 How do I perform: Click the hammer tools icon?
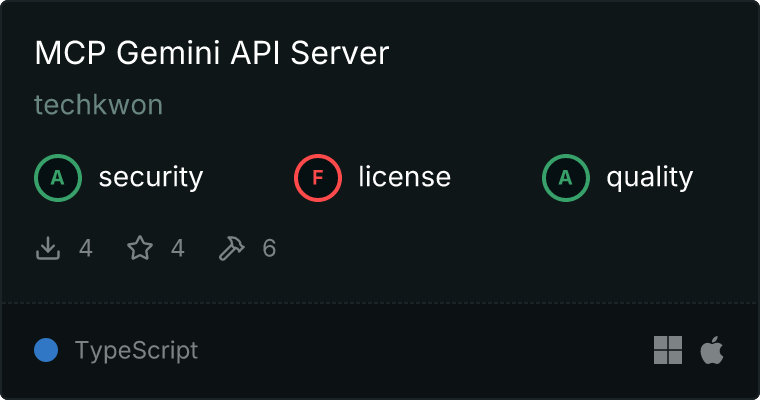pyautogui.click(x=231, y=248)
